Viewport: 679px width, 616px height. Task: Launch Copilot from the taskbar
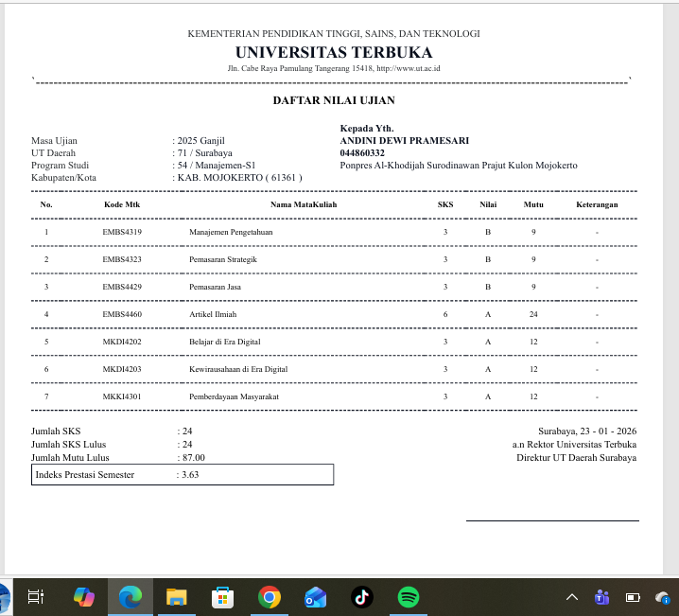coord(84,597)
